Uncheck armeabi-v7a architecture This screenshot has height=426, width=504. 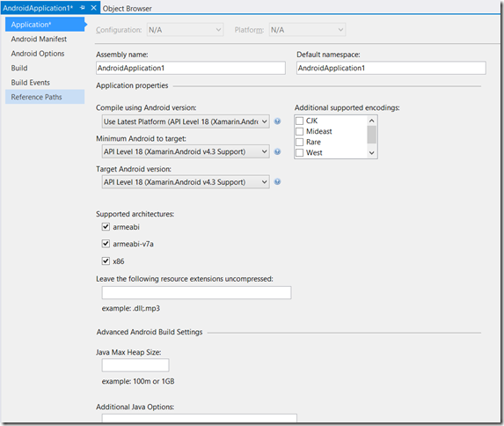pyautogui.click(x=106, y=244)
